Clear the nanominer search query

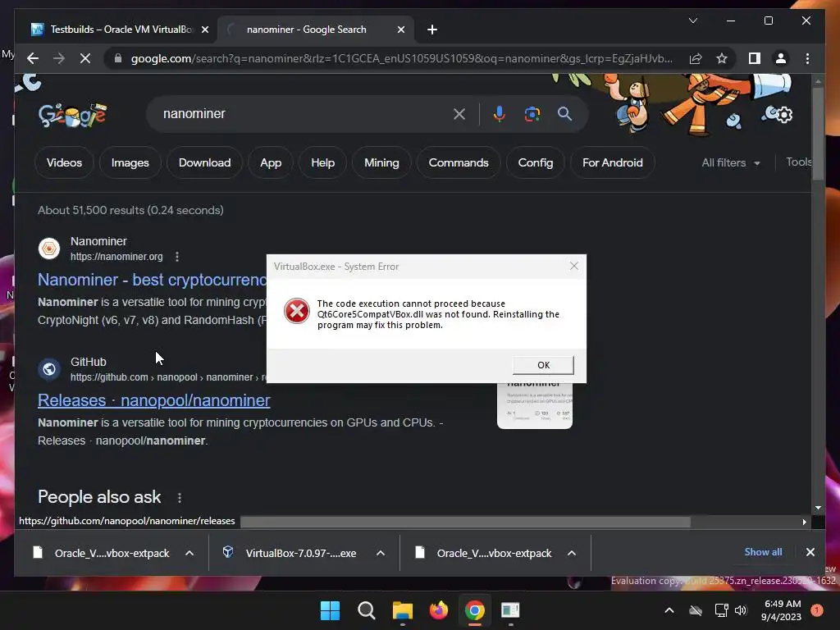(x=459, y=114)
